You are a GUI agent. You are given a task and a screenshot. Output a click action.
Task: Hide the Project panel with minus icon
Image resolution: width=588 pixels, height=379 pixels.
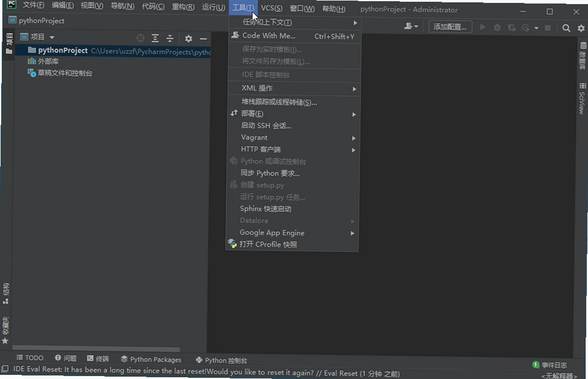203,38
